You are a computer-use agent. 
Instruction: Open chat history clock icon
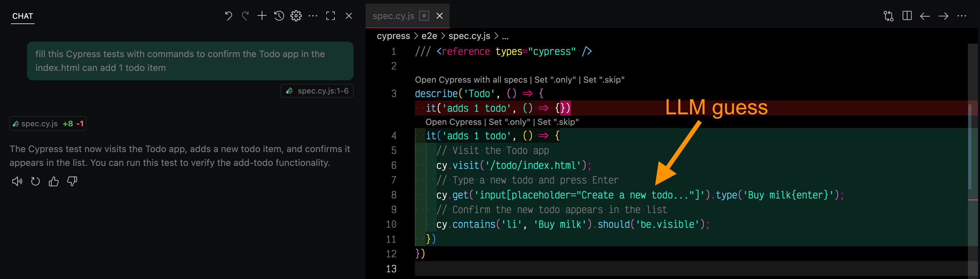tap(279, 16)
